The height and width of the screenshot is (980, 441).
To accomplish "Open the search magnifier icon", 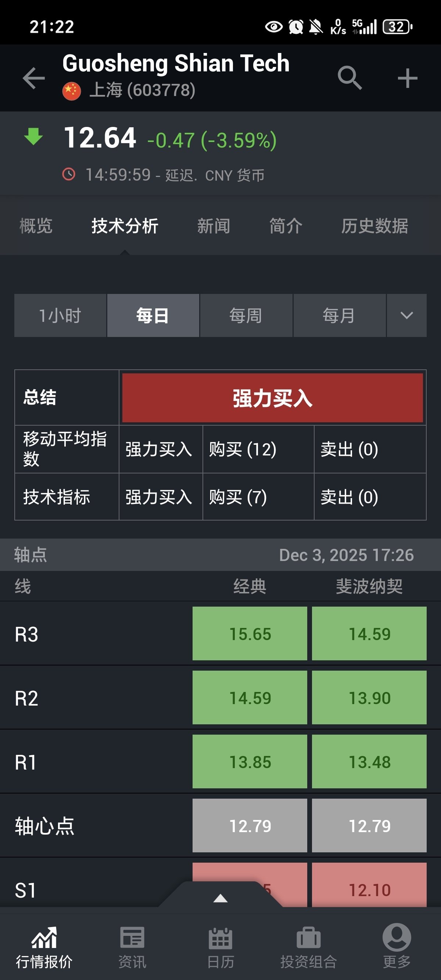I will pos(350,78).
